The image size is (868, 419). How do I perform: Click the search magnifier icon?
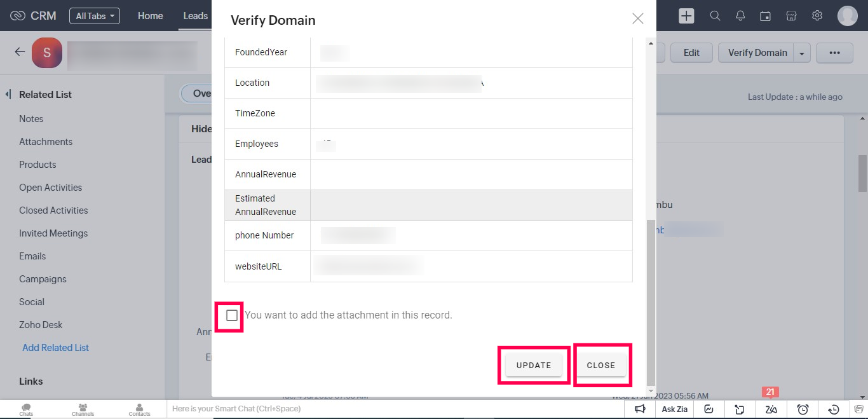point(715,16)
